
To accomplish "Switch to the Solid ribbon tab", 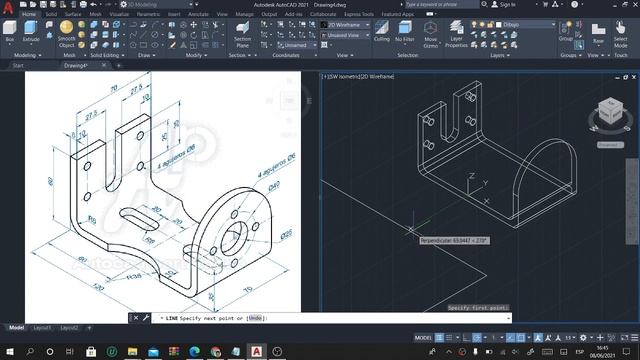I will tap(51, 14).
